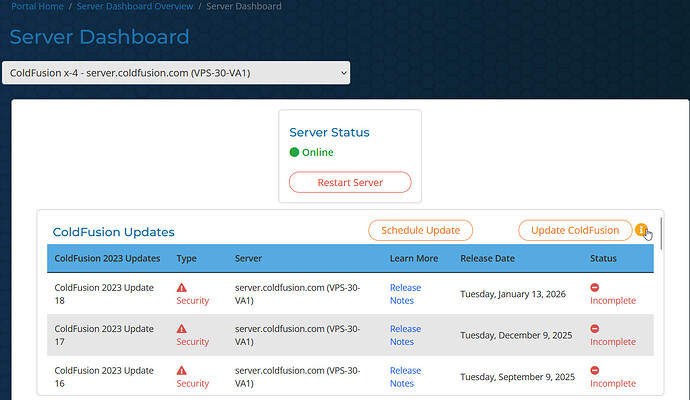
Task: Open the ColdFusion x-4 server selector dropdown
Action: (176, 73)
